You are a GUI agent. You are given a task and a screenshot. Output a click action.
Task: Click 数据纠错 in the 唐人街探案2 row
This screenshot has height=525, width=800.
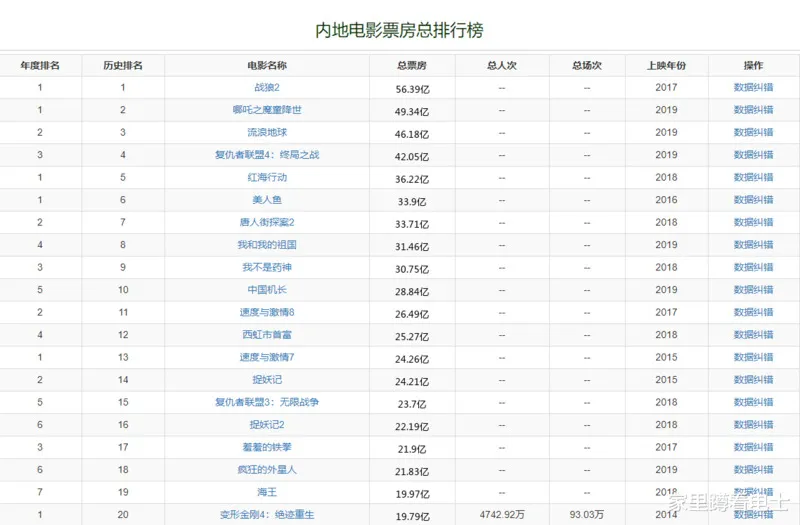[753, 222]
